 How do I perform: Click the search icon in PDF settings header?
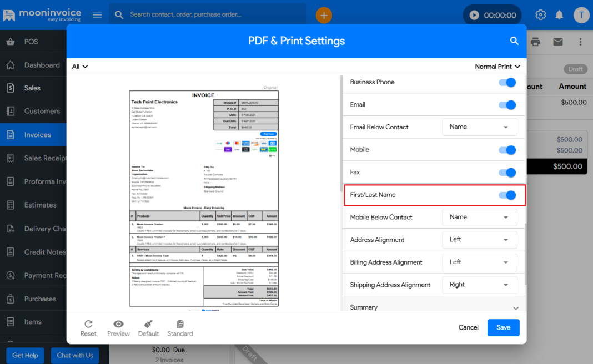(x=514, y=41)
